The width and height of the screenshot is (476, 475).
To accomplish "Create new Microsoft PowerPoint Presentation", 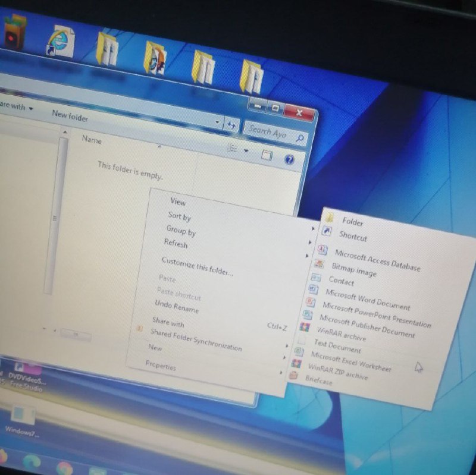I will 377,315.
